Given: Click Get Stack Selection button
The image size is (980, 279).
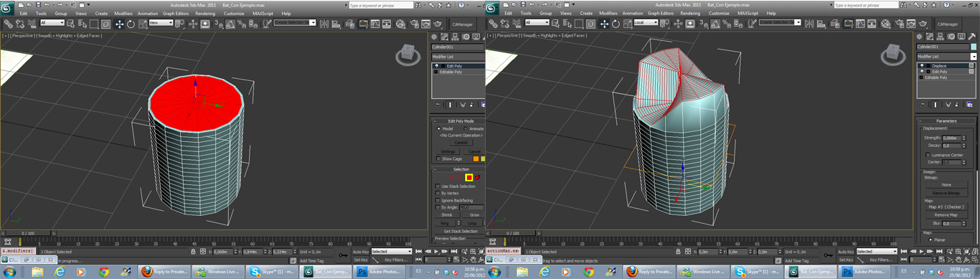Looking at the screenshot, I should click(461, 231).
